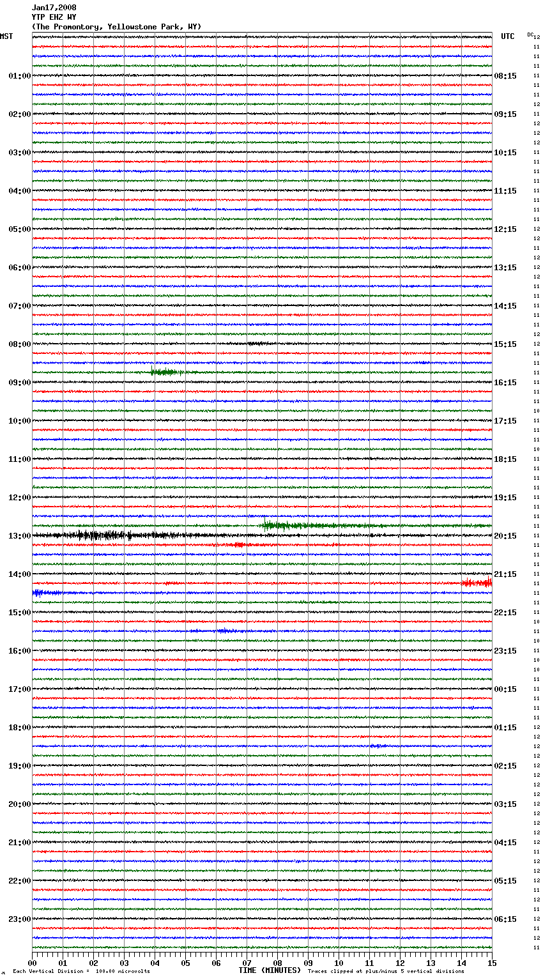Select the 01:00 MST time label
The height and width of the screenshot is (980, 543).
(x=20, y=76)
